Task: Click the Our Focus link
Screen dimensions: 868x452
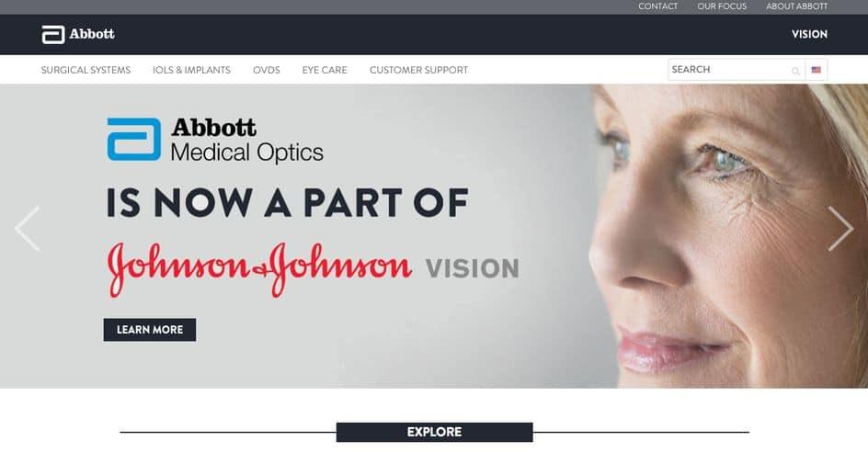Action: 722,6
